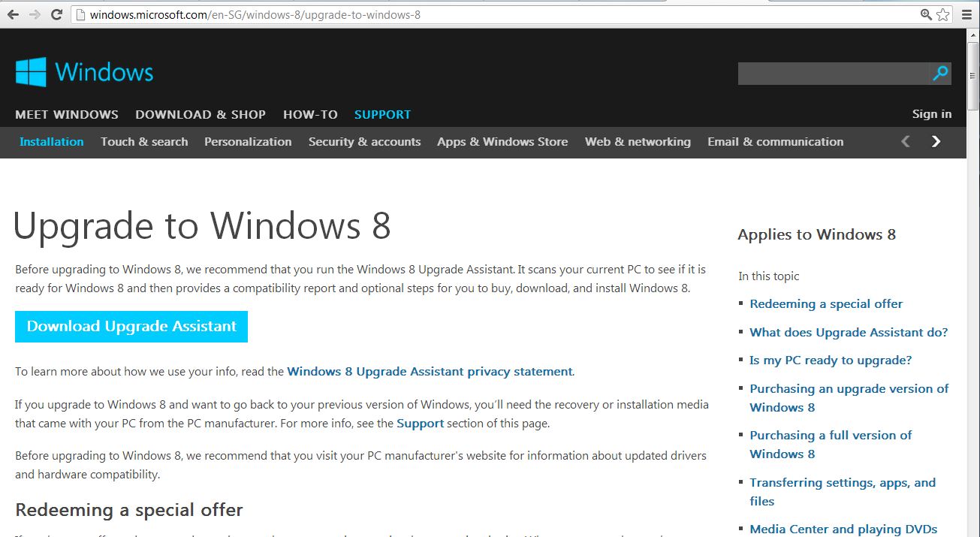Open the Meet Windows menu
This screenshot has height=537, width=980.
click(67, 114)
